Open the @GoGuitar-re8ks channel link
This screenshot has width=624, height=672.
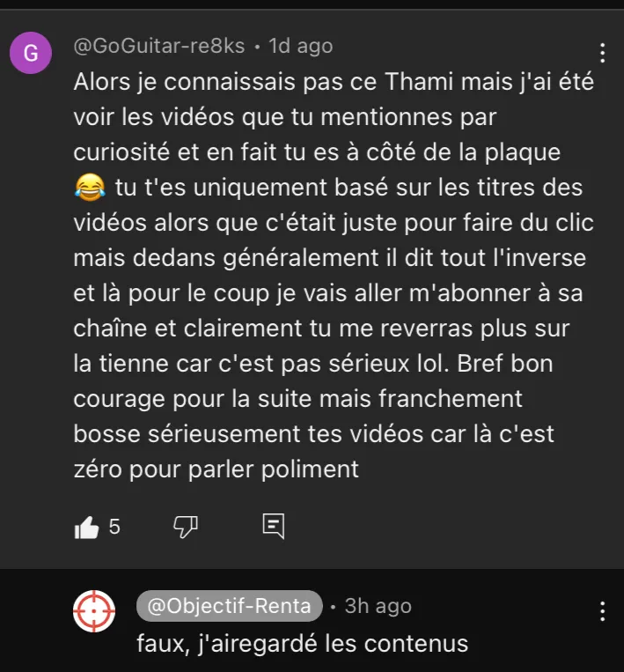(x=159, y=46)
